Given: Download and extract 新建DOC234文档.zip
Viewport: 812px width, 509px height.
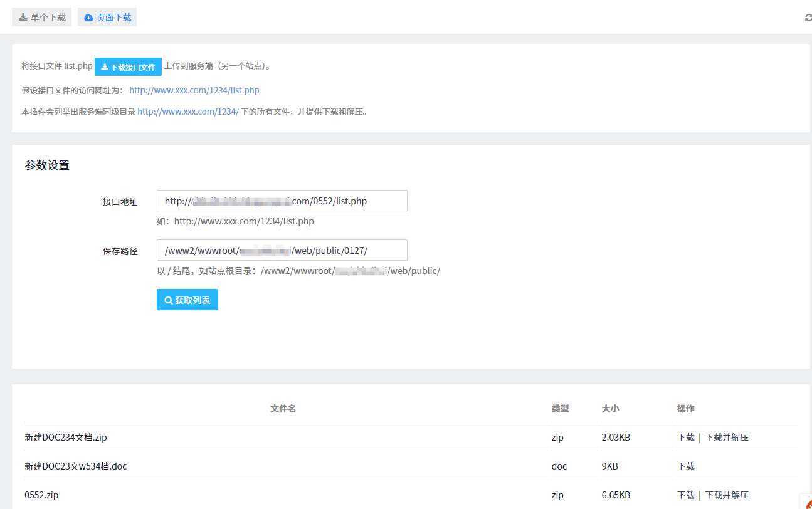Looking at the screenshot, I should [727, 438].
